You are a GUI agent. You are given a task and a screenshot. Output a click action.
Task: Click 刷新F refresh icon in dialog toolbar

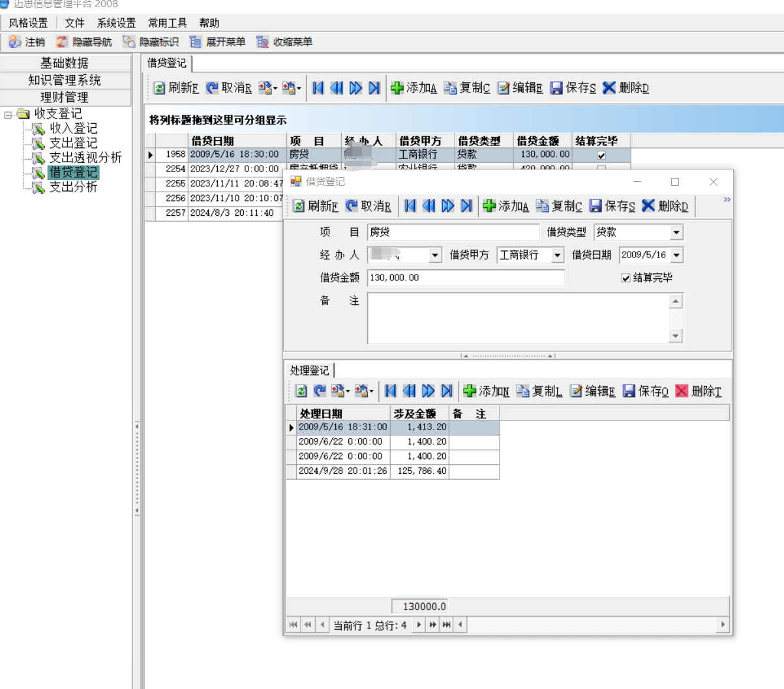299,206
